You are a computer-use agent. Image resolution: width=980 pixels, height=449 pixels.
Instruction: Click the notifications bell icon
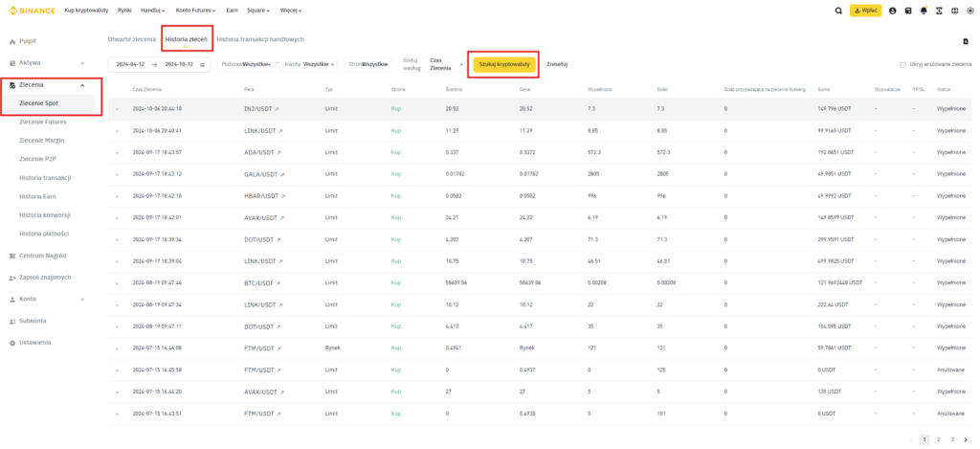[924, 11]
